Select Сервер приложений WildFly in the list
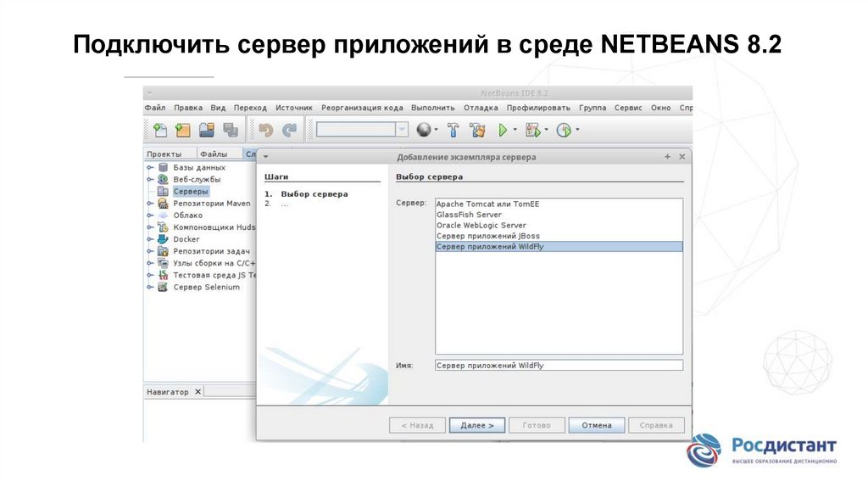The height and width of the screenshot is (487, 868). (559, 247)
